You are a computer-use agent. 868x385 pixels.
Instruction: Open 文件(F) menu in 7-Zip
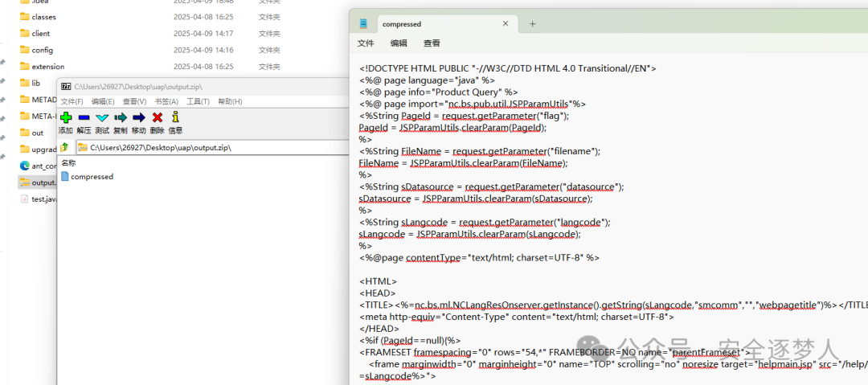pos(72,102)
